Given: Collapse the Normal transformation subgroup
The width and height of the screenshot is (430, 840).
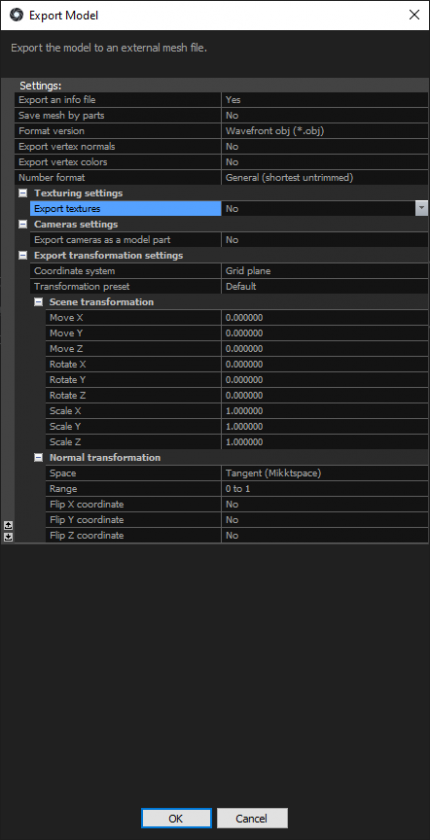Looking at the screenshot, I should coord(38,458).
